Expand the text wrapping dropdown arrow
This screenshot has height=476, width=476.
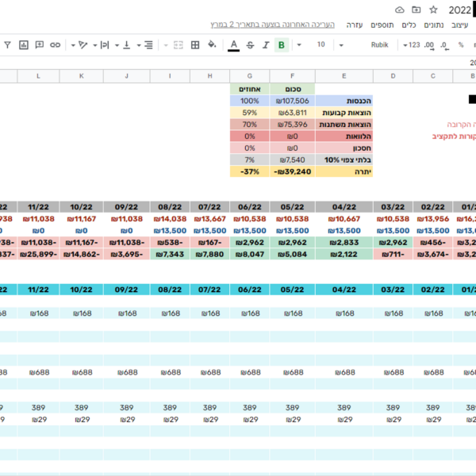pos(95,45)
